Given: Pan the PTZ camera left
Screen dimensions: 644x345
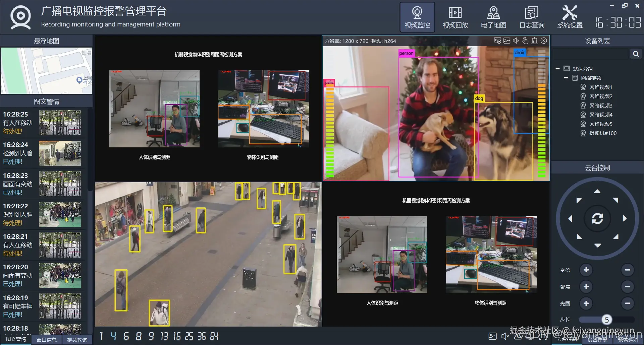Looking at the screenshot, I should tap(570, 219).
